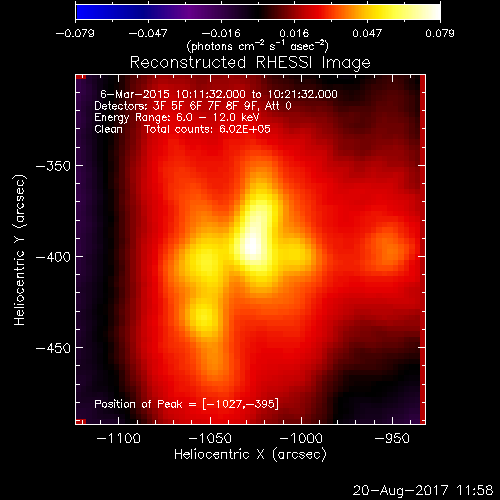Click the 'Heliocentric Y (arcsec)' axis title
Viewport: 500px width, 500px height.
tap(20, 250)
